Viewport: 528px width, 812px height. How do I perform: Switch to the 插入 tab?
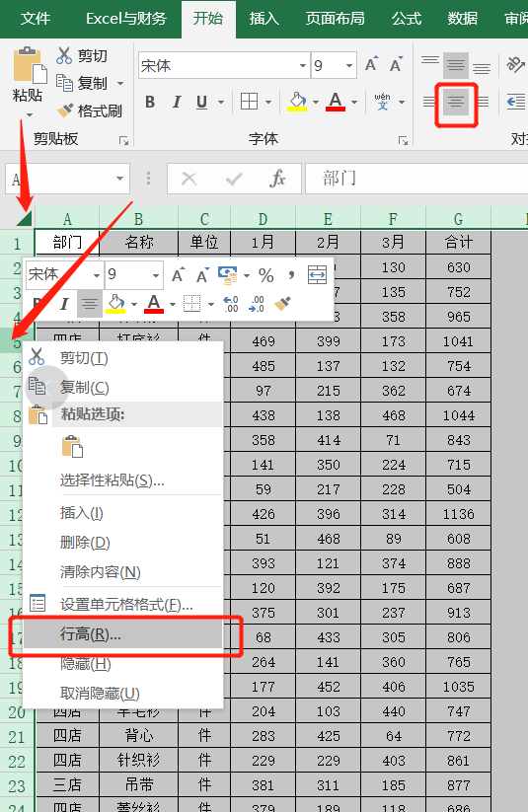pyautogui.click(x=264, y=19)
